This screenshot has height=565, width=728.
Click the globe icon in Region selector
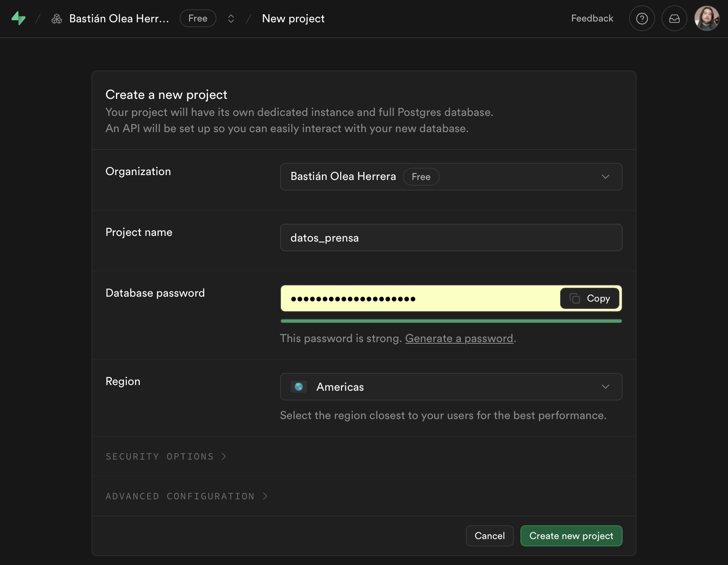pyautogui.click(x=299, y=387)
